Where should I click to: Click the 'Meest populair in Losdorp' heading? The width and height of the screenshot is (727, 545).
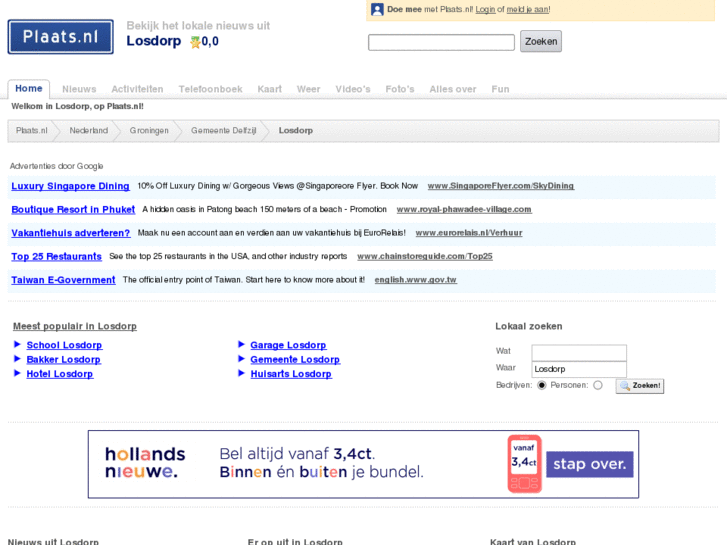click(x=75, y=326)
